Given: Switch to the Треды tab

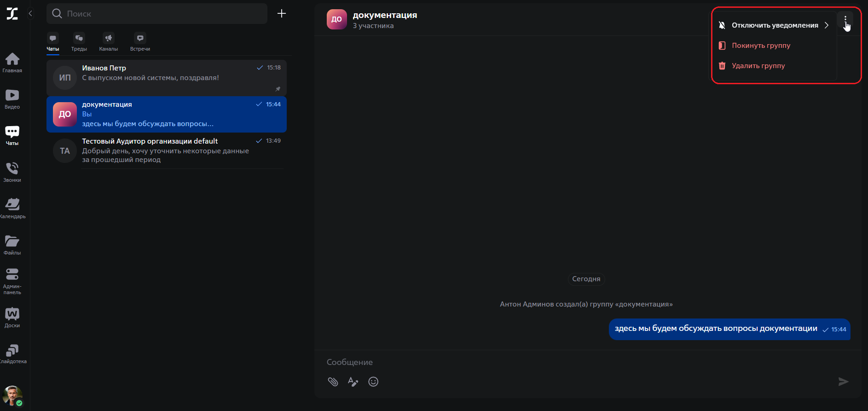Looking at the screenshot, I should click(79, 42).
